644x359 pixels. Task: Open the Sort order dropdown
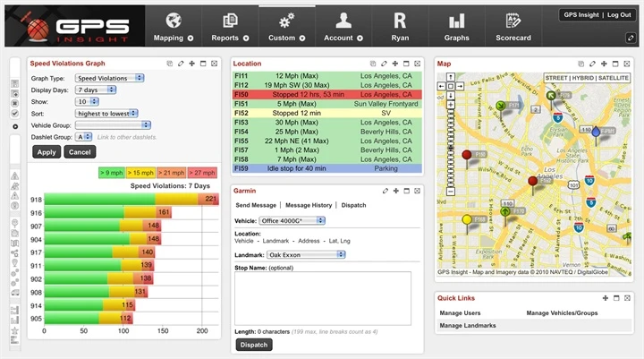[106, 114]
